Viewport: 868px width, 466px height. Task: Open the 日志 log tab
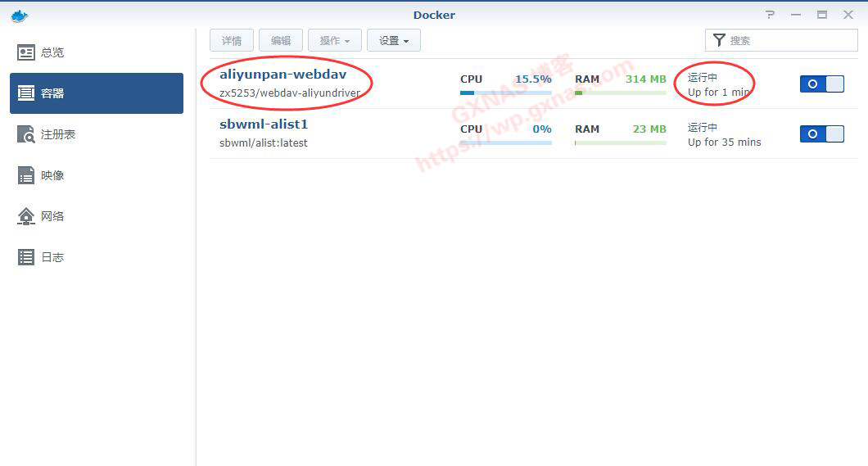(x=97, y=257)
